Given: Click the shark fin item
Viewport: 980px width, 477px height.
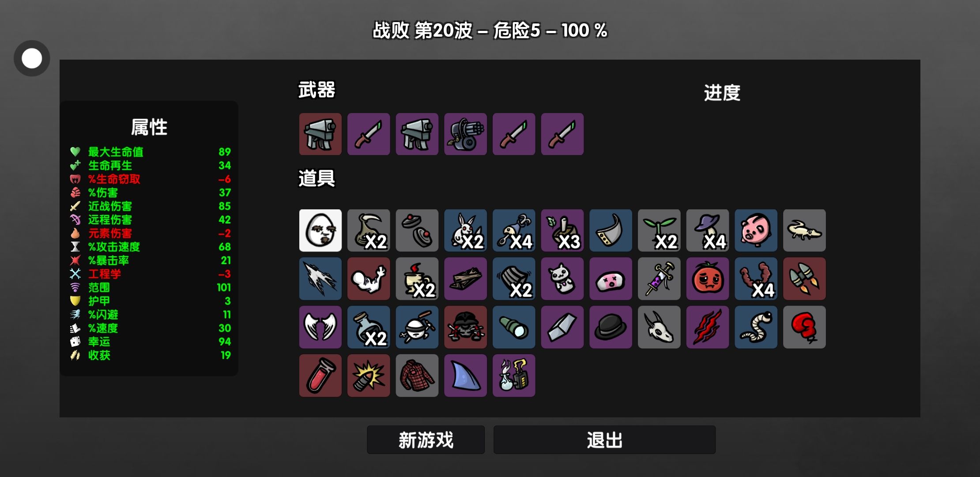Looking at the screenshot, I should coord(465,375).
